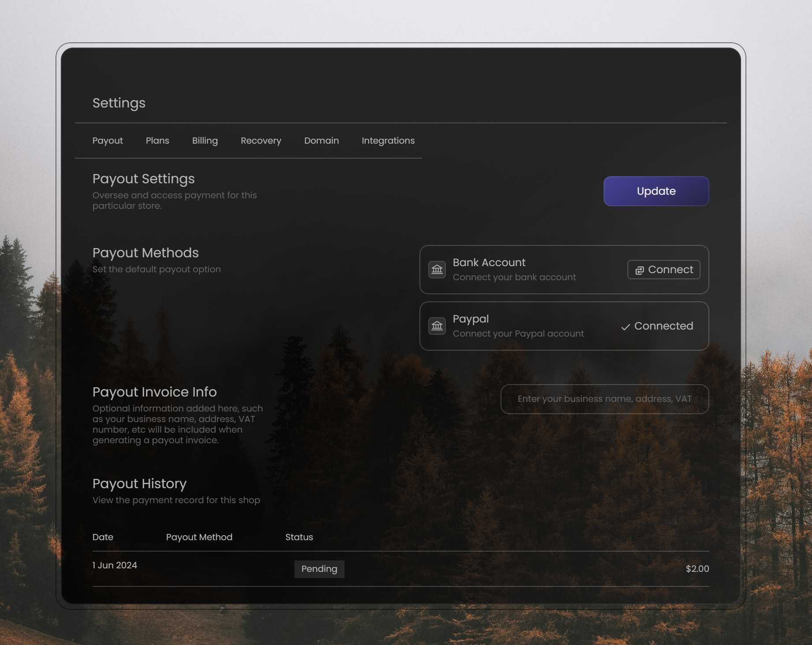Click 'Connect your bank account' text
Screen dimensions: 812x645
coord(514,277)
